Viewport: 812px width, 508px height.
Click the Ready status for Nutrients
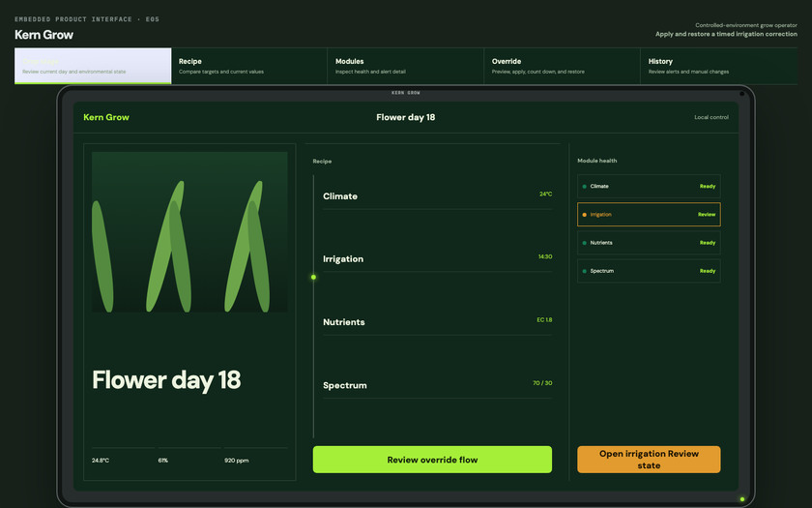(x=708, y=243)
